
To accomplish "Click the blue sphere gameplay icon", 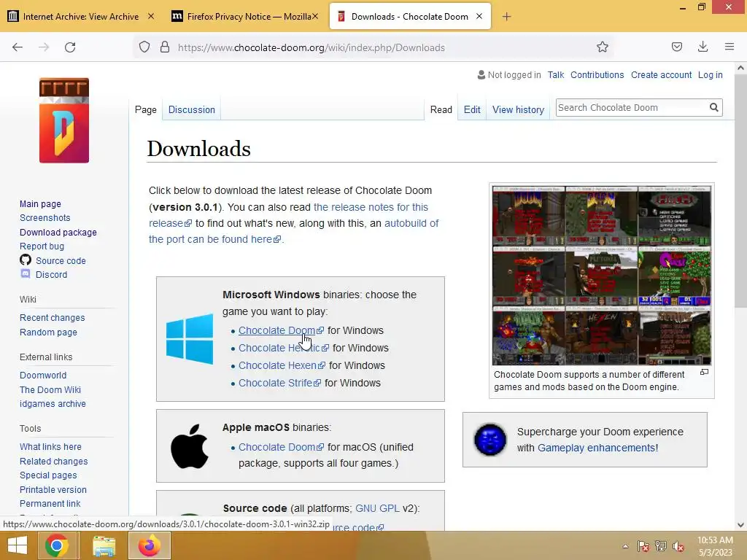I will tap(490, 439).
